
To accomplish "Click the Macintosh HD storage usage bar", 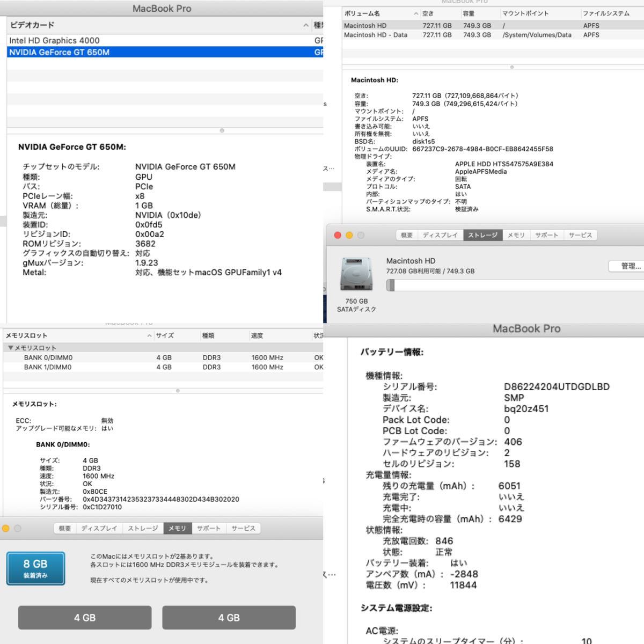I will click(515, 285).
